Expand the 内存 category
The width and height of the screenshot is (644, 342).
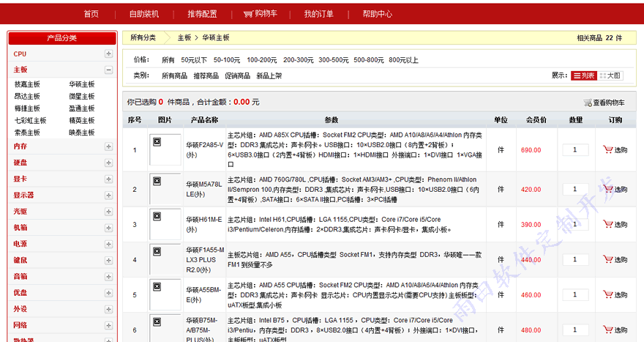108,146
